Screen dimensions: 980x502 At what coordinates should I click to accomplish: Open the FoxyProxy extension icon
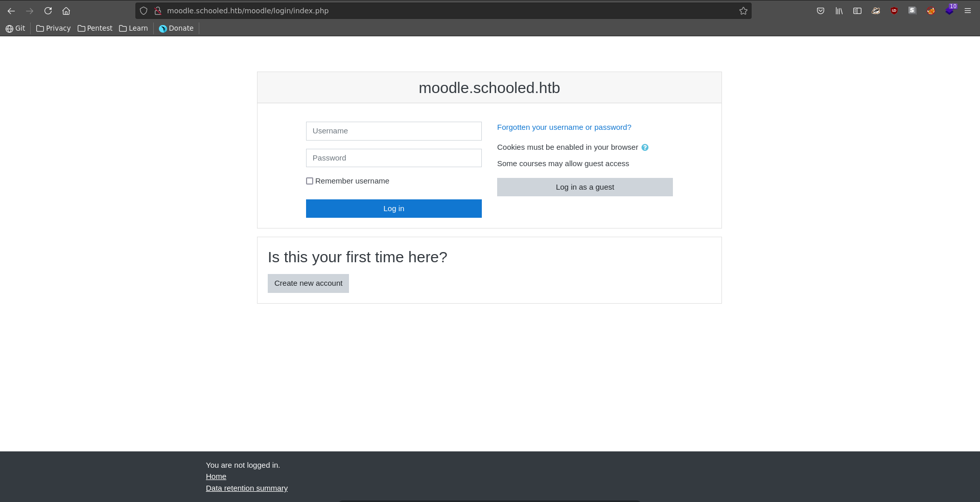pyautogui.click(x=931, y=11)
